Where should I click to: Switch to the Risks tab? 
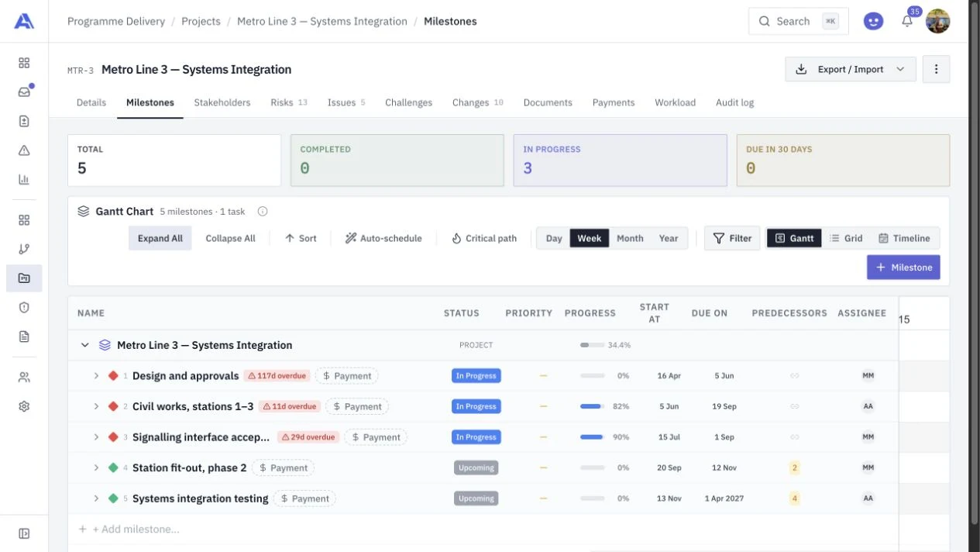pos(289,102)
